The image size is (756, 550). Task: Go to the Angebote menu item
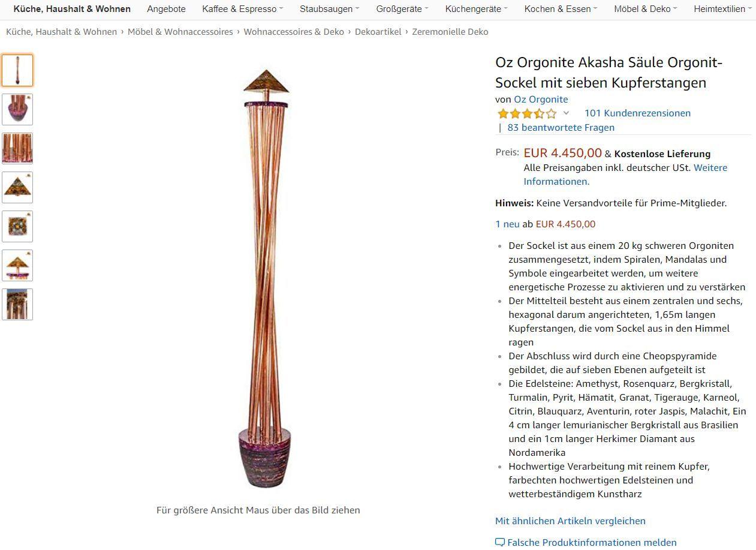point(166,9)
